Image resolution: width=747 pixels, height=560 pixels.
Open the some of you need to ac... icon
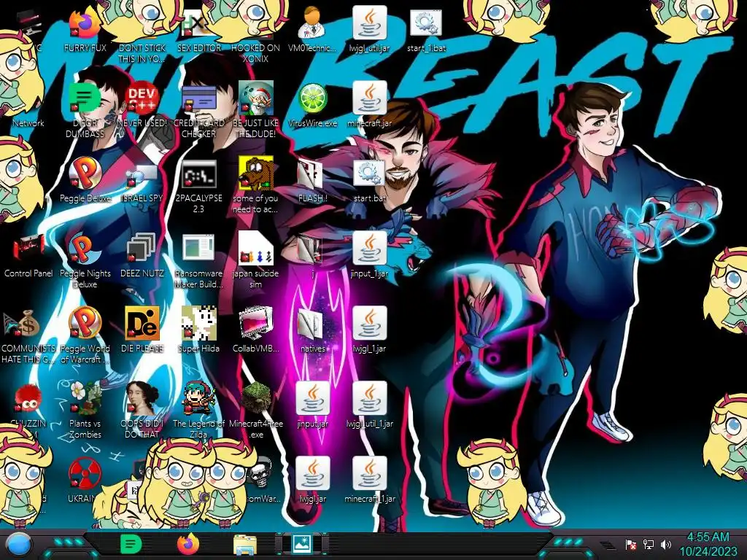click(x=256, y=173)
